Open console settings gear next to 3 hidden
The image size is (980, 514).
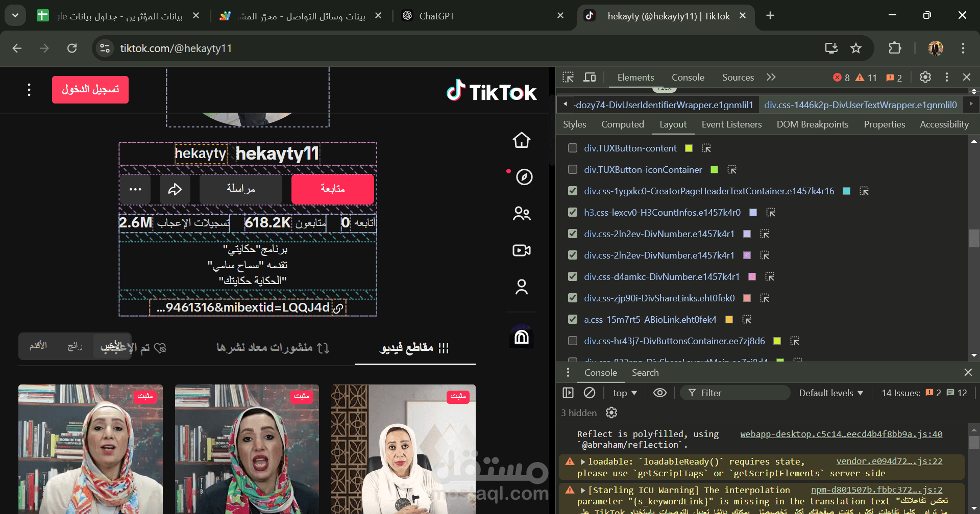click(611, 413)
